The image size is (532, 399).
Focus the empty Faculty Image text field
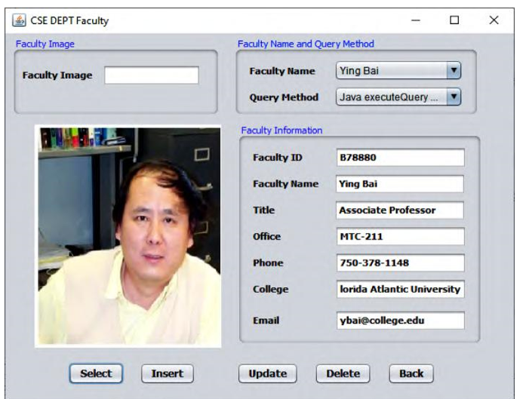pyautogui.click(x=152, y=75)
